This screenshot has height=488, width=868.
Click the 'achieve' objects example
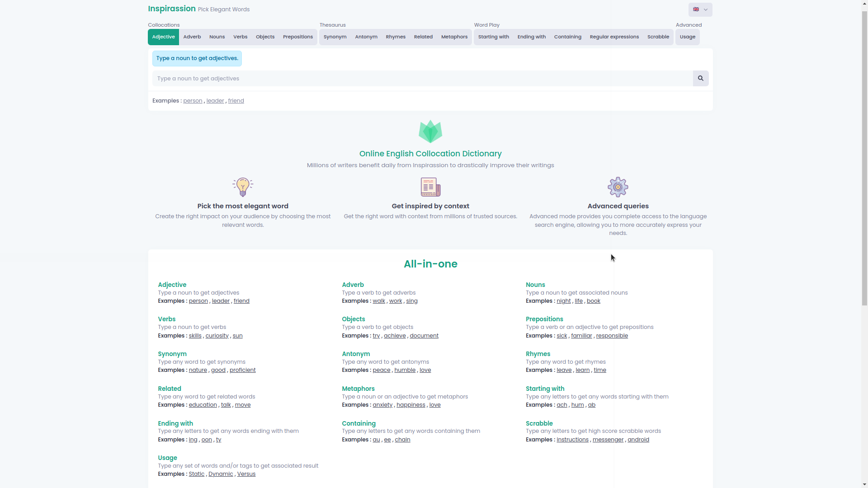click(395, 336)
